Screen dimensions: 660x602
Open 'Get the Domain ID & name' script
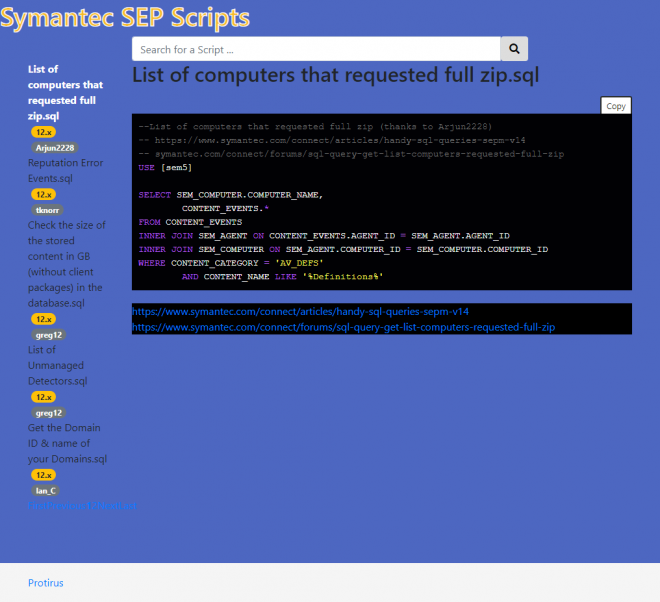tap(67, 443)
